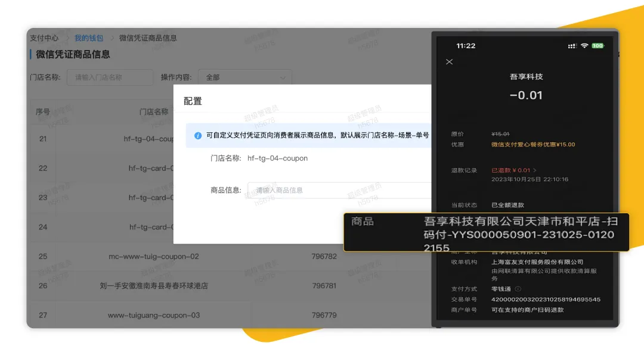644x352 pixels.
Task: Tap 吾享科技 merchant title on phone
Action: (526, 77)
